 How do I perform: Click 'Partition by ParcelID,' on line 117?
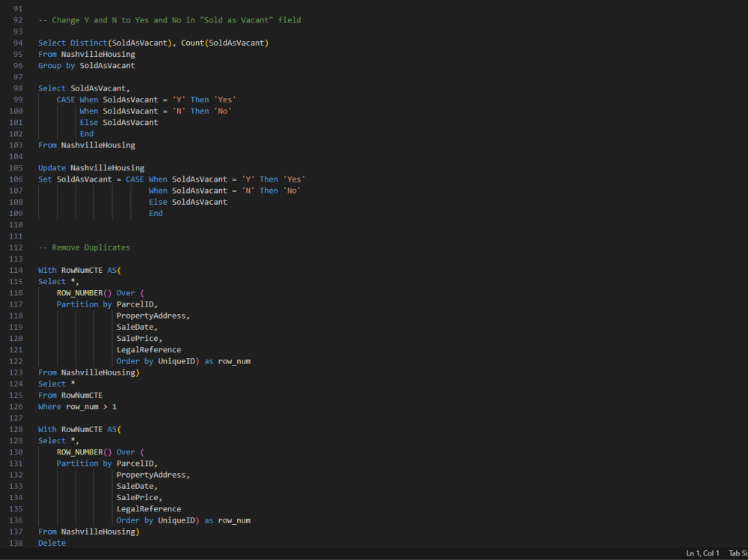click(x=107, y=304)
